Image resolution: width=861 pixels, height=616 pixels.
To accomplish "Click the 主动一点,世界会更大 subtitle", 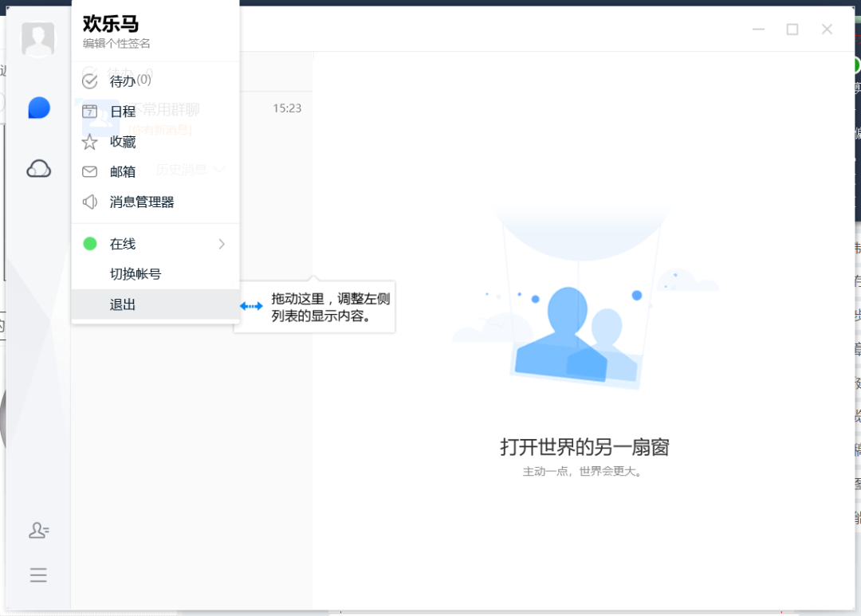I will pos(583,472).
